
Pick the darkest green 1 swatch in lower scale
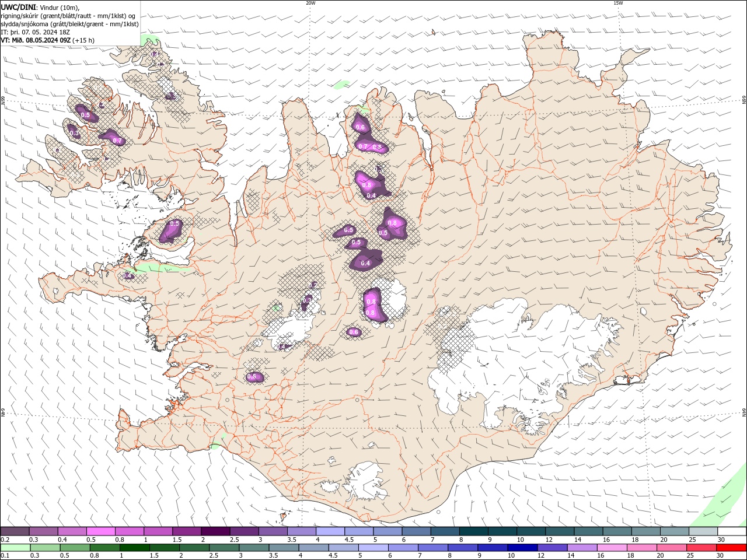[134, 548]
